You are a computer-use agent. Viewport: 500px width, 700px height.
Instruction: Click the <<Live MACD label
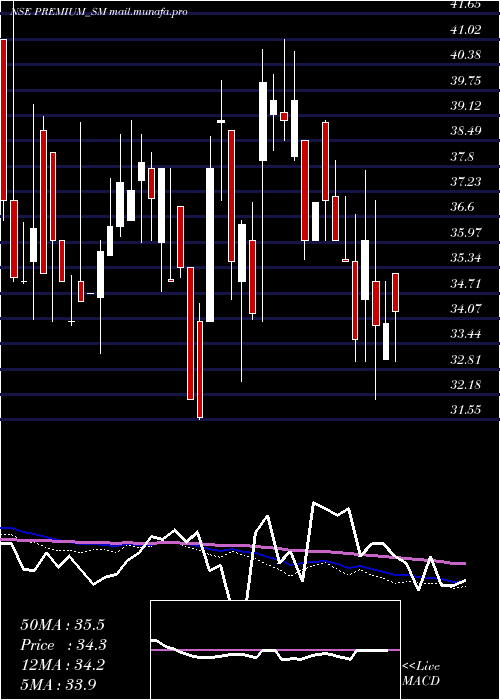(x=421, y=674)
